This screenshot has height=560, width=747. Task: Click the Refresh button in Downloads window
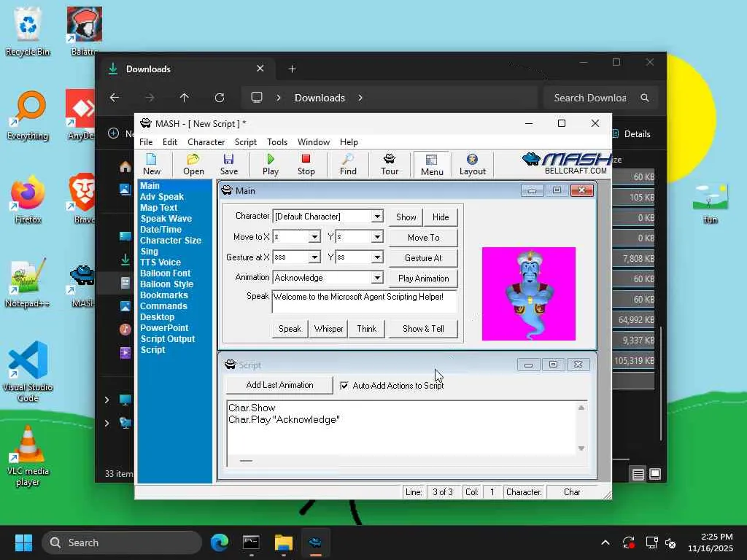220,98
